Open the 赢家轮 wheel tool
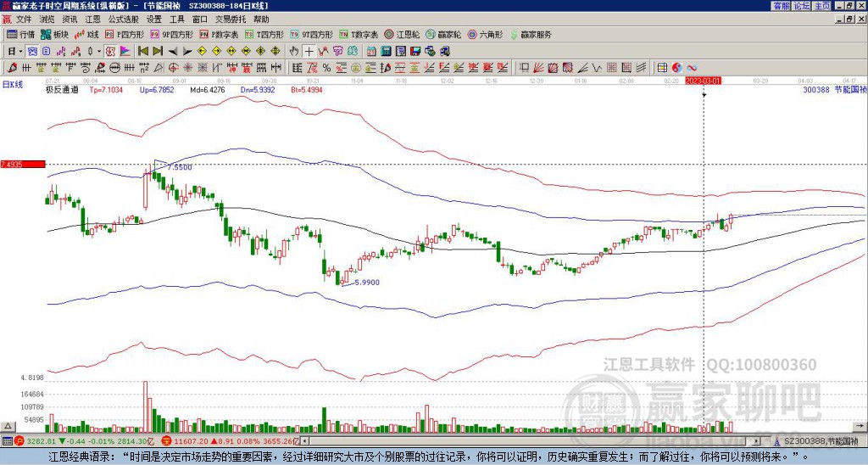868x465 pixels. tap(443, 34)
